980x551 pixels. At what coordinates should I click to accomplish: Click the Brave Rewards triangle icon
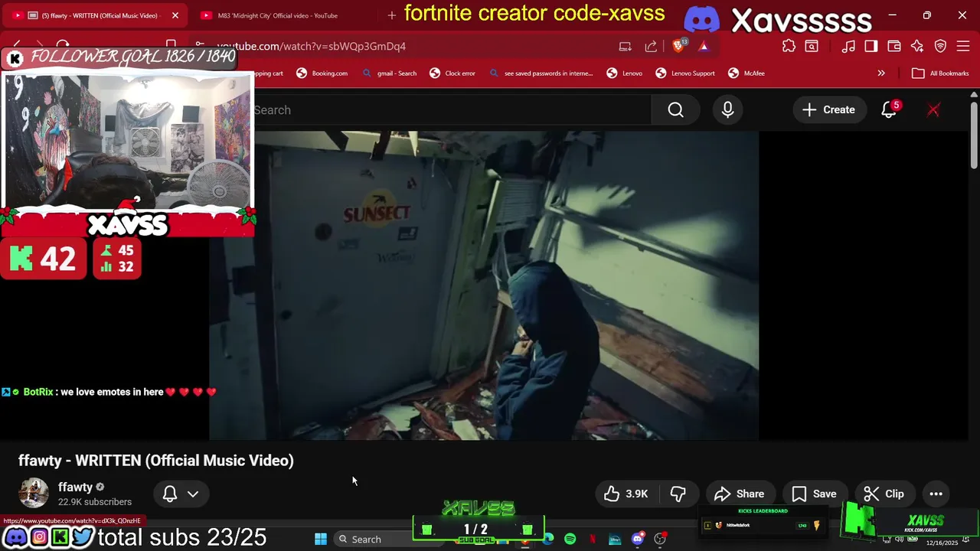[x=703, y=46]
